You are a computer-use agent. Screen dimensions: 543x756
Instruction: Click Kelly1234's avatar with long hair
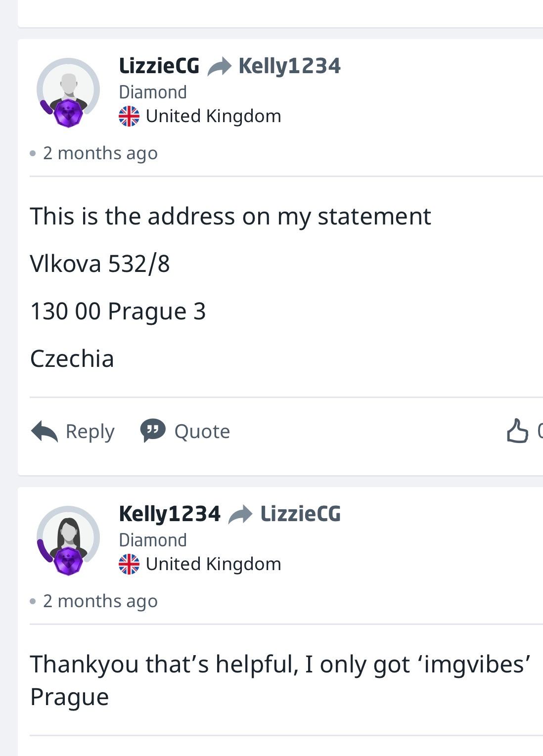(69, 535)
